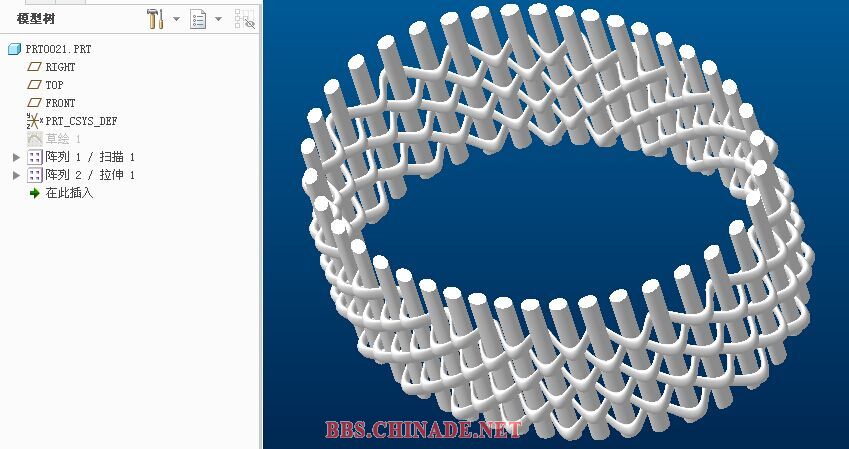Click the RIGHT datum plane icon
This screenshot has width=849, height=449.
[35, 67]
